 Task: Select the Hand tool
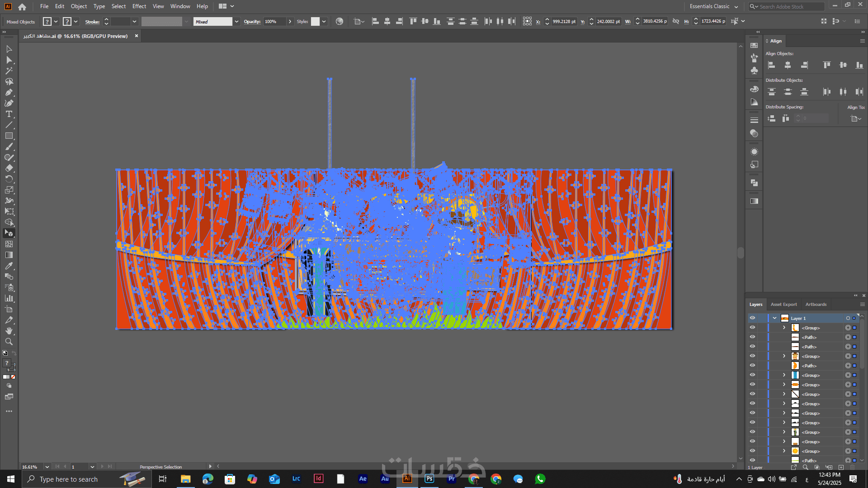(x=9, y=331)
